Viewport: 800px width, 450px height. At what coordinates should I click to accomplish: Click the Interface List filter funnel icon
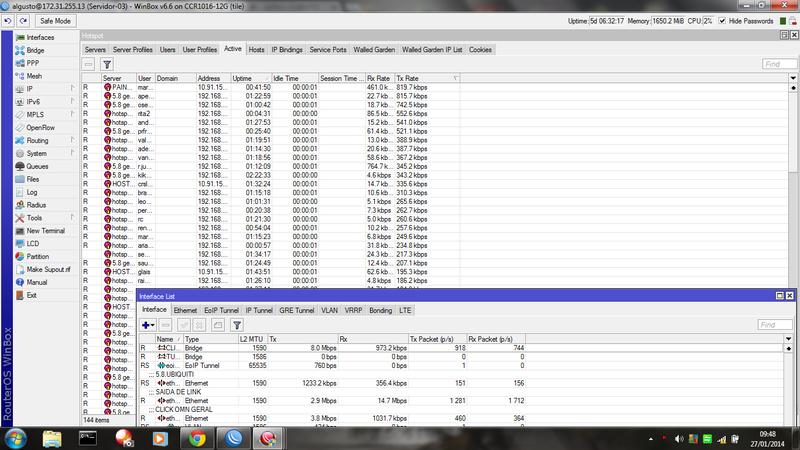[x=237, y=325]
